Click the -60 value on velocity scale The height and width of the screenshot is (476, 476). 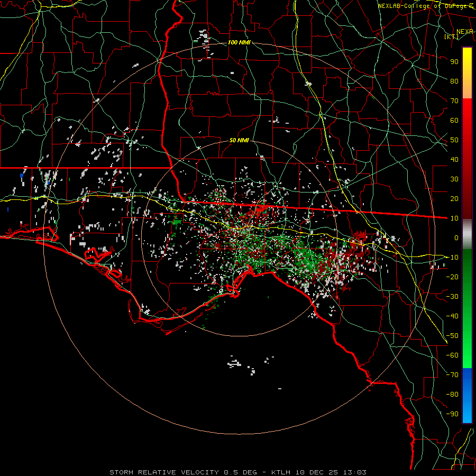coord(452,355)
